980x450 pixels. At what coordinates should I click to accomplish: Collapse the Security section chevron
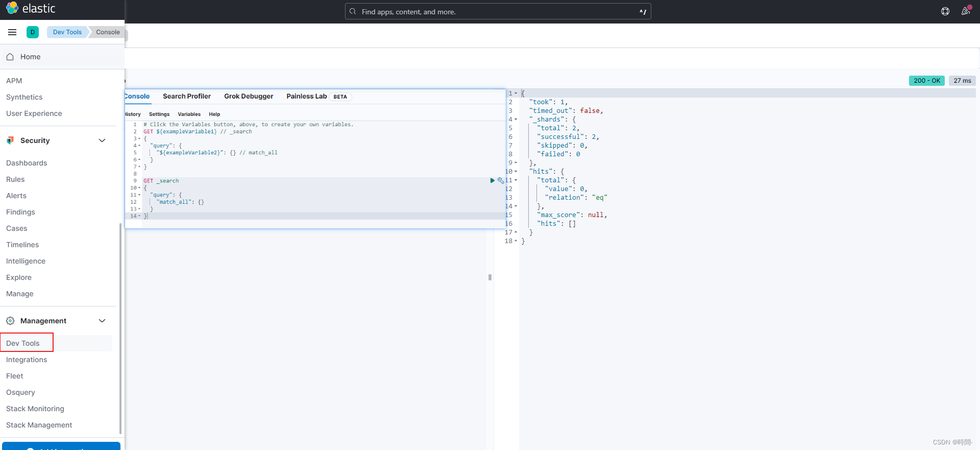(102, 140)
